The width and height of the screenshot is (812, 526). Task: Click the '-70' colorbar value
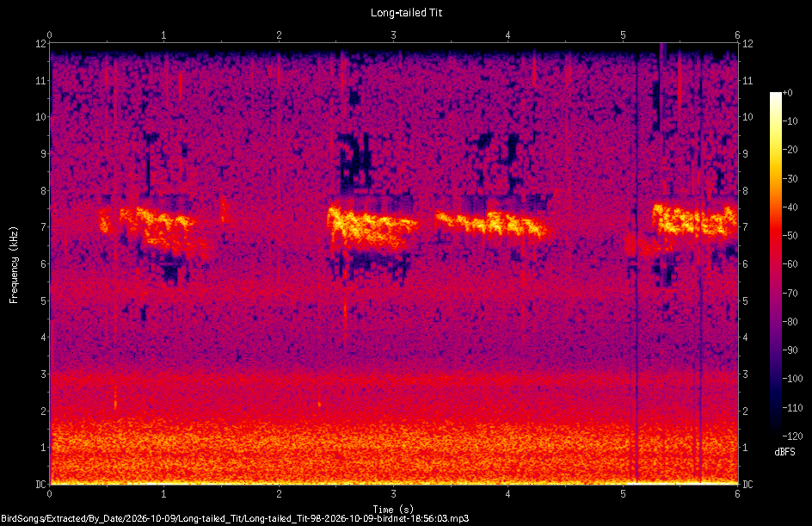point(790,294)
